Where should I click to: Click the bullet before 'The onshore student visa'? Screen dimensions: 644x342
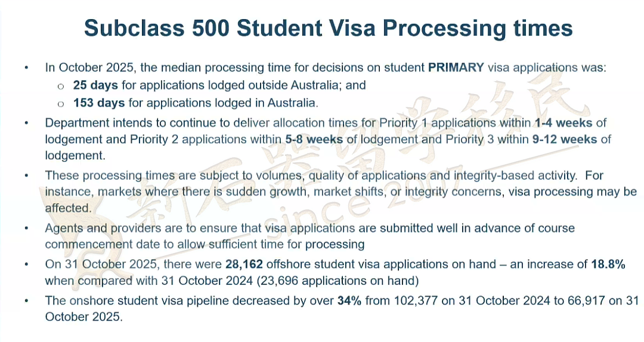coord(27,301)
